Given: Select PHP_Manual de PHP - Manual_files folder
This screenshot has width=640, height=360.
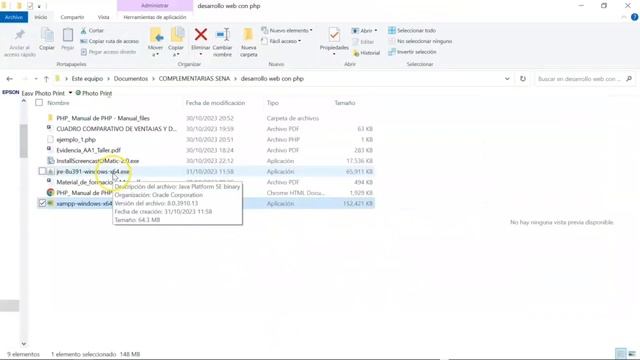Looking at the screenshot, I should point(103,118).
